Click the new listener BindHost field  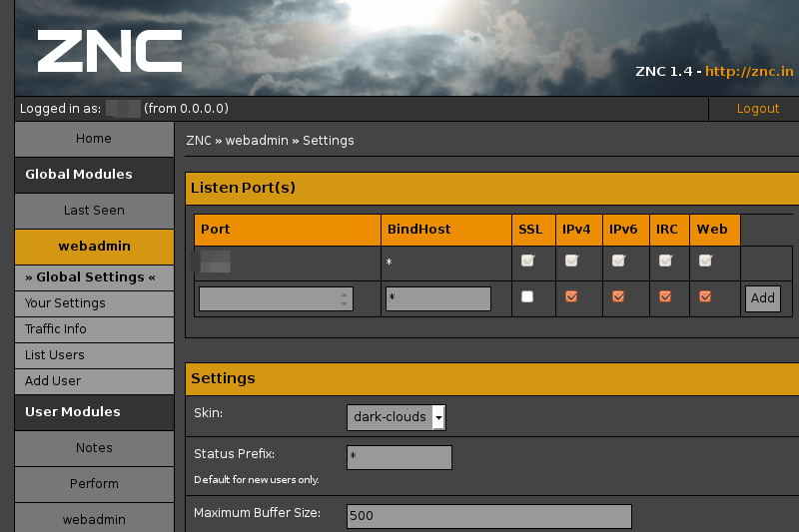click(438, 298)
